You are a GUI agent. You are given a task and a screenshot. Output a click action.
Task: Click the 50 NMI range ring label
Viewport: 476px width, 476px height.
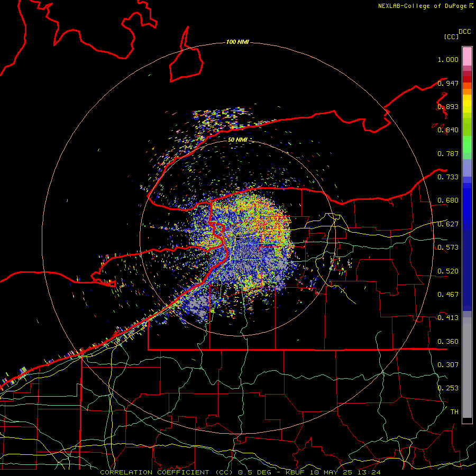coord(237,140)
